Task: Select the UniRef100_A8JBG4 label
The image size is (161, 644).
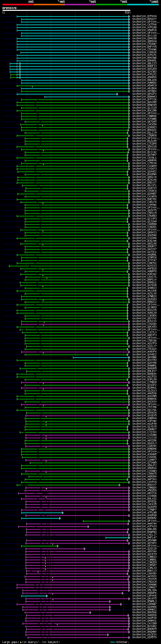Action: click(x=144, y=88)
